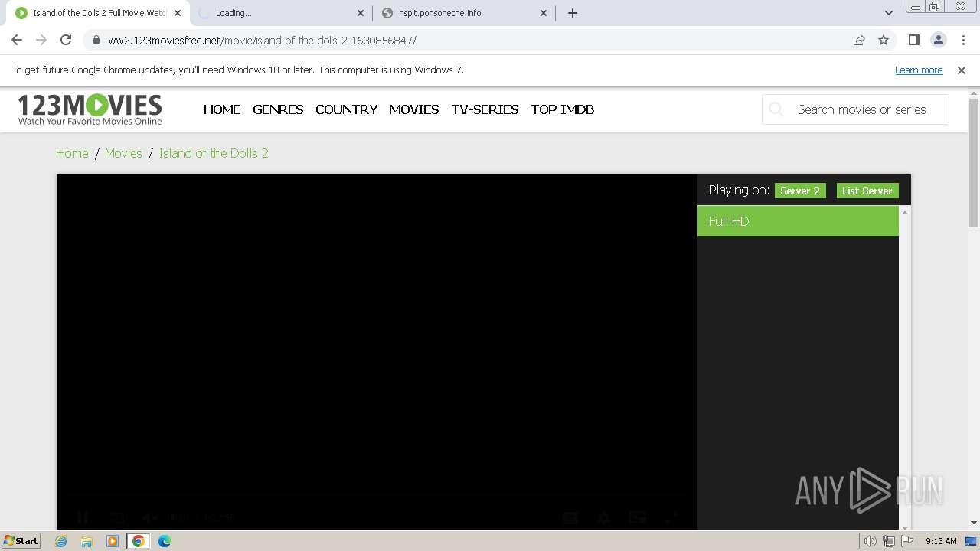Viewport: 980px width, 551px height.
Task: Close the nspit.pohsoneche.info tab
Action: [x=544, y=13]
